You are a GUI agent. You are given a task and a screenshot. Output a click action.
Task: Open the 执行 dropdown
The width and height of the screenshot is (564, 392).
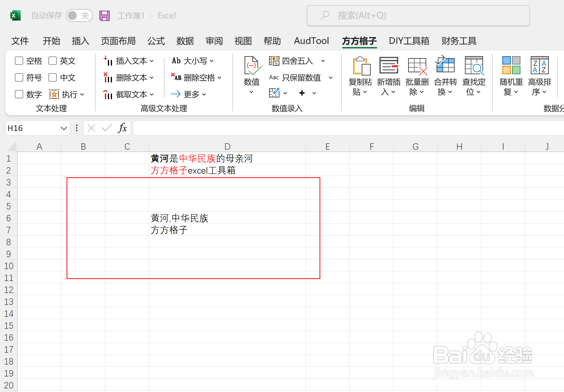coord(67,94)
